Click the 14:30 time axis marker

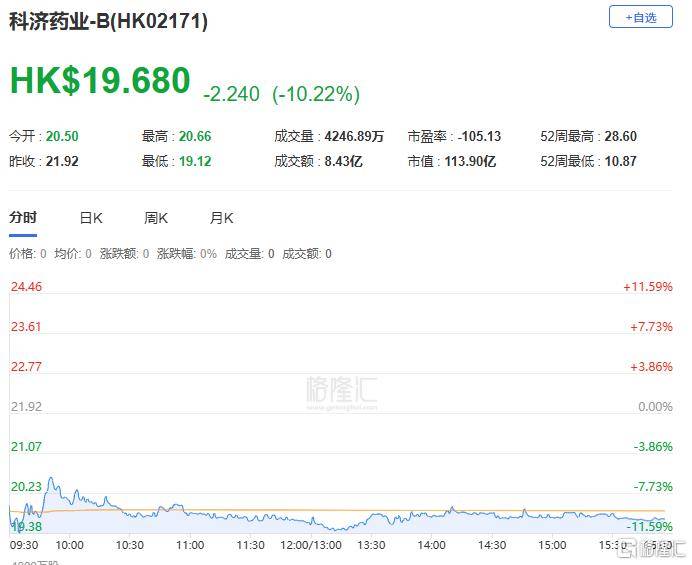[492, 545]
